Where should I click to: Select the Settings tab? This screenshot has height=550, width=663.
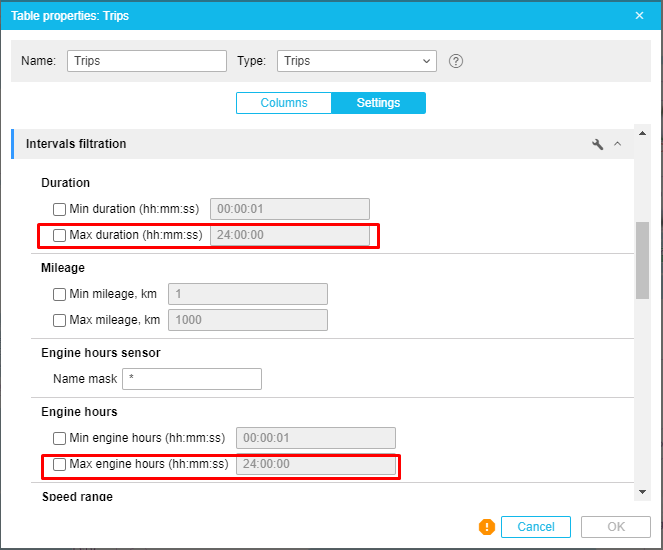click(378, 103)
